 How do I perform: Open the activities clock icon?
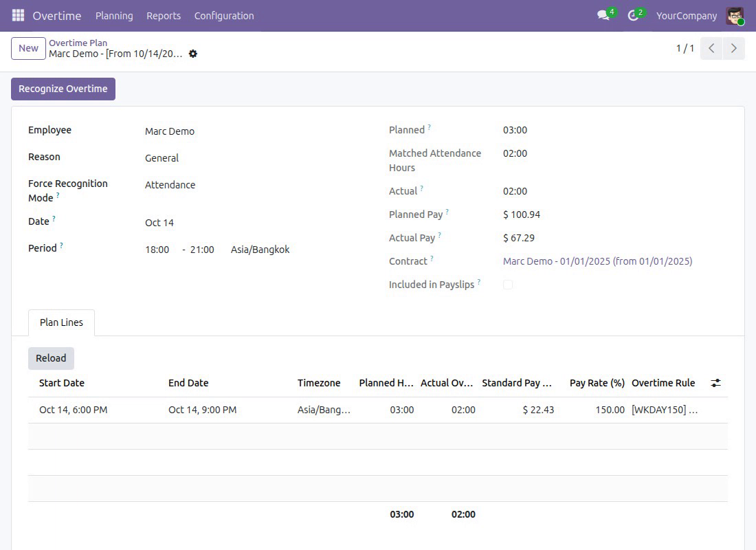[x=633, y=15]
